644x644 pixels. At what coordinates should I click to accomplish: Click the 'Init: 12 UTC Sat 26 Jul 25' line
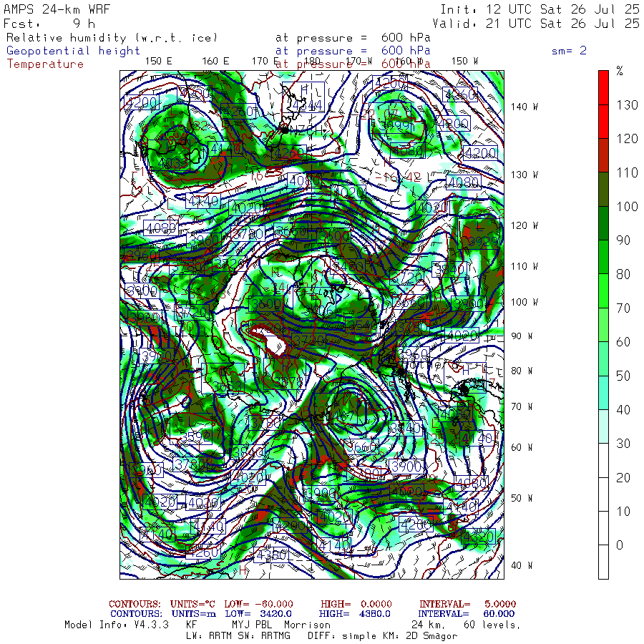click(540, 9)
